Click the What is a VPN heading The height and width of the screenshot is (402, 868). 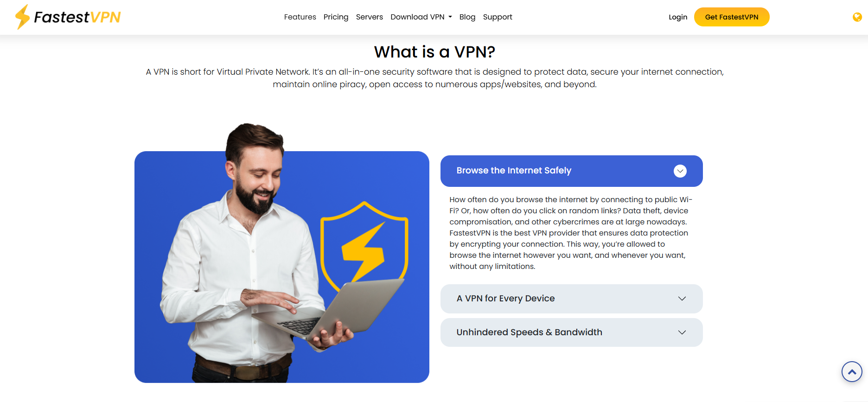pyautogui.click(x=434, y=52)
